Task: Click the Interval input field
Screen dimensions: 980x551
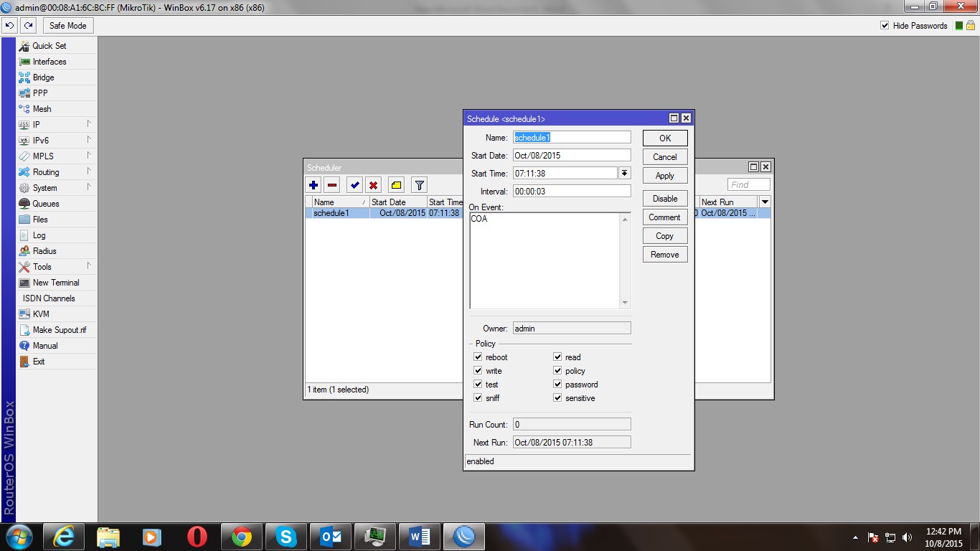Action: tap(571, 190)
